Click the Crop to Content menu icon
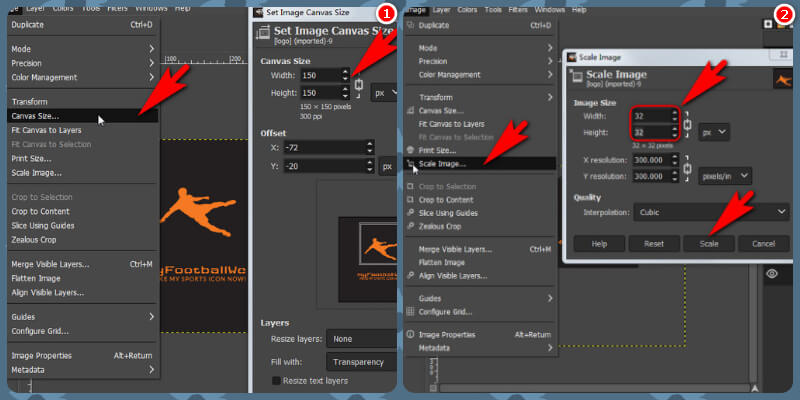Screen dimensions: 800x400 [411, 200]
